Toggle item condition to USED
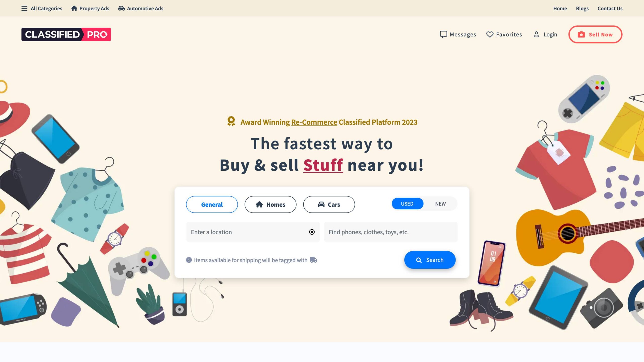The height and width of the screenshot is (362, 644). pyautogui.click(x=407, y=204)
